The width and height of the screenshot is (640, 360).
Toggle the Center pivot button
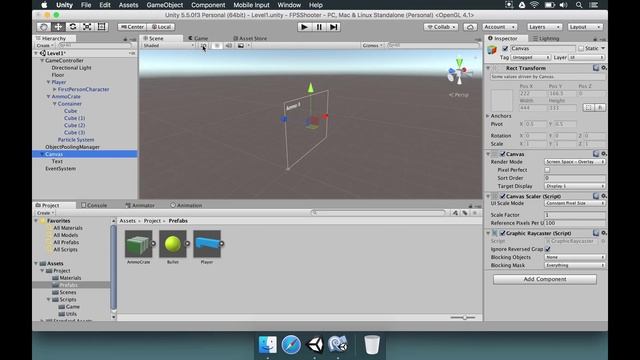point(132,27)
